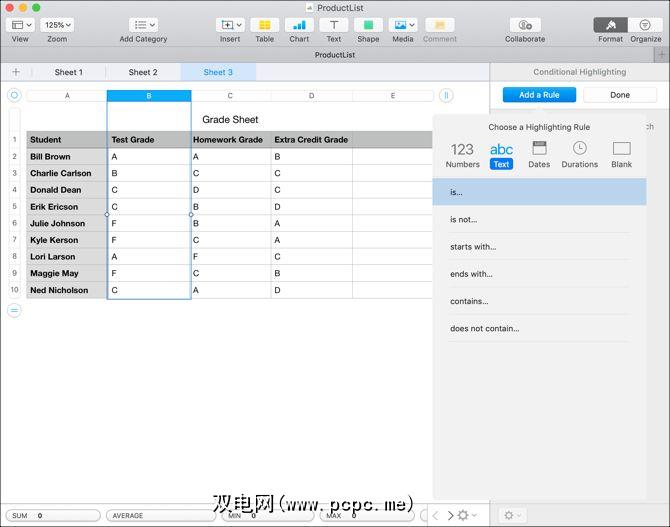This screenshot has height=527, width=670.
Task: Open the 125% Zoom dropdown
Action: pyautogui.click(x=57, y=25)
